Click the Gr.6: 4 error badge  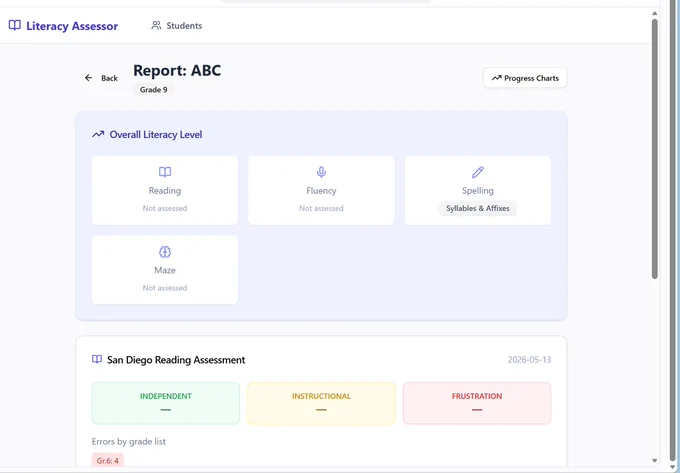(x=108, y=460)
